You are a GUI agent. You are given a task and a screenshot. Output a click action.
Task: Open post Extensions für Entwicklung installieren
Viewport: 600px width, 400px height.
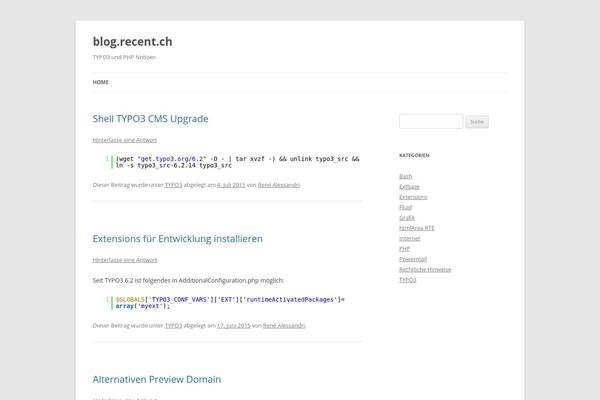(178, 238)
